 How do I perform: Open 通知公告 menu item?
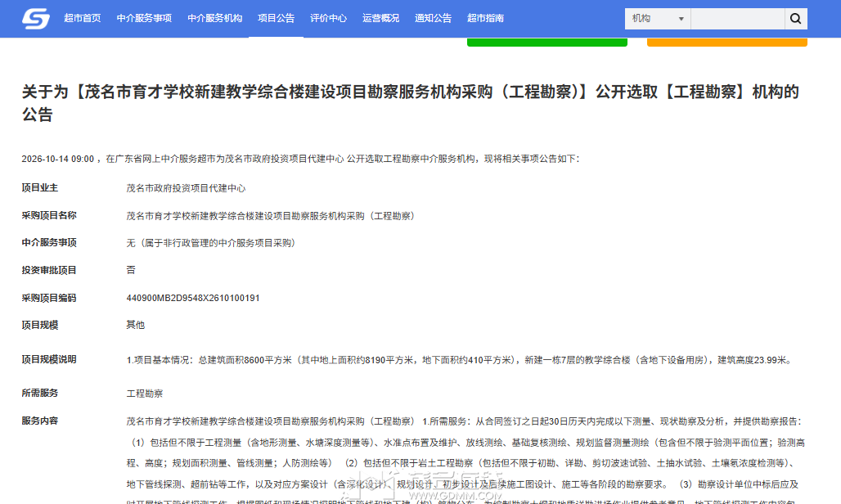434,18
